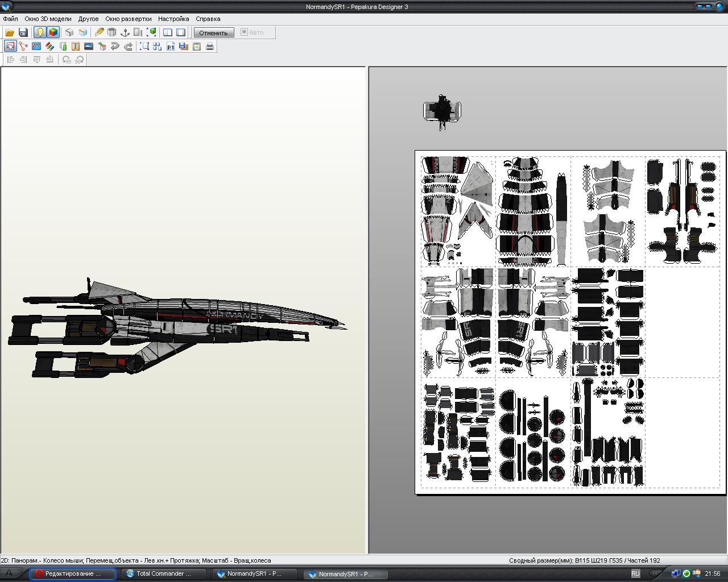Click the colored pencils edge color icon
Screen dimensions: 728x582
click(x=49, y=46)
